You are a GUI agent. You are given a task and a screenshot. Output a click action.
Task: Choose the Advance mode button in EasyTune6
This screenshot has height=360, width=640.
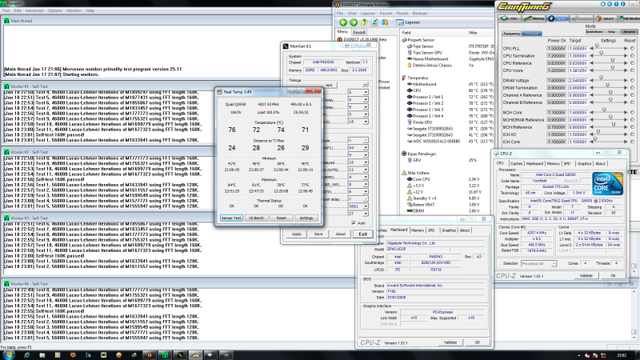click(x=629, y=31)
